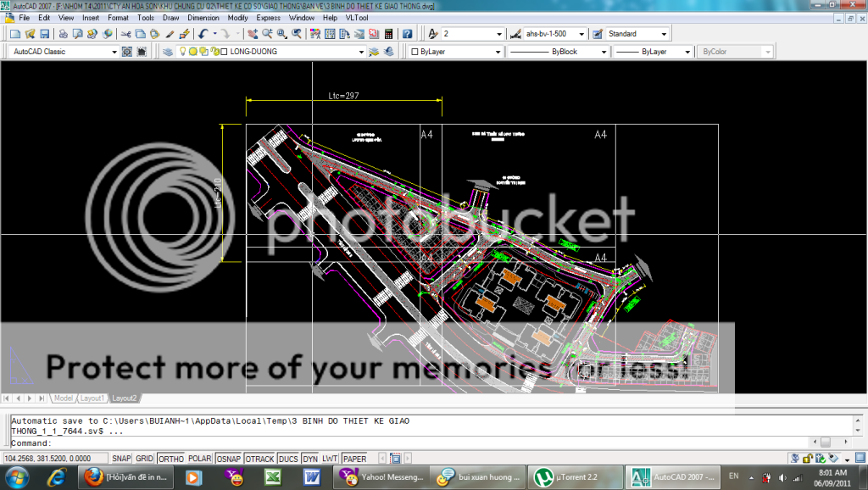
Task: Open the Windows Start menu
Action: pos(17,477)
